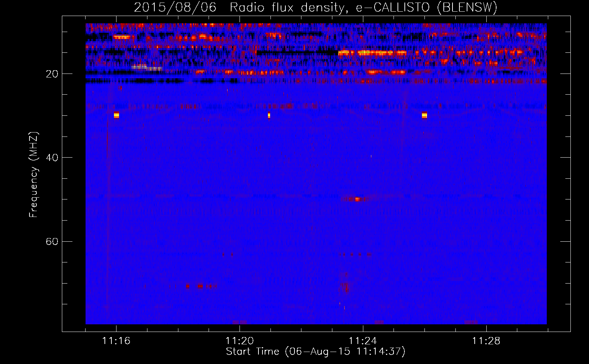The width and height of the screenshot is (589, 364).
Task: Click the bright burst near 30 MHz at 11:16
Action: 116,115
